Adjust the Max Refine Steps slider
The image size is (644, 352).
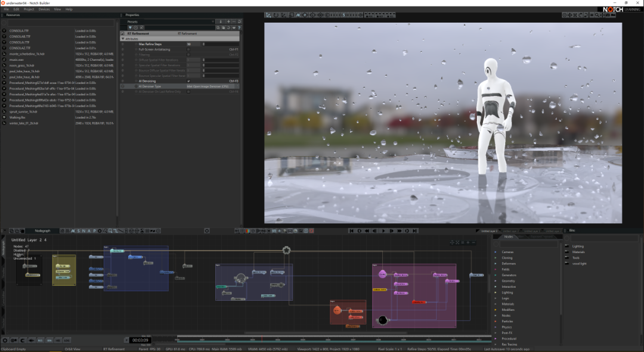pyautogui.click(x=221, y=44)
